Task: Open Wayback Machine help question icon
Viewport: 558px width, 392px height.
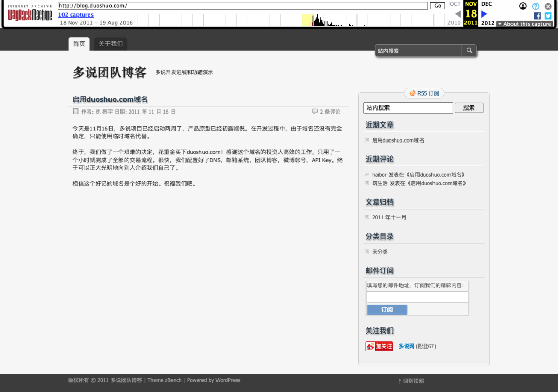Action: click(x=536, y=6)
